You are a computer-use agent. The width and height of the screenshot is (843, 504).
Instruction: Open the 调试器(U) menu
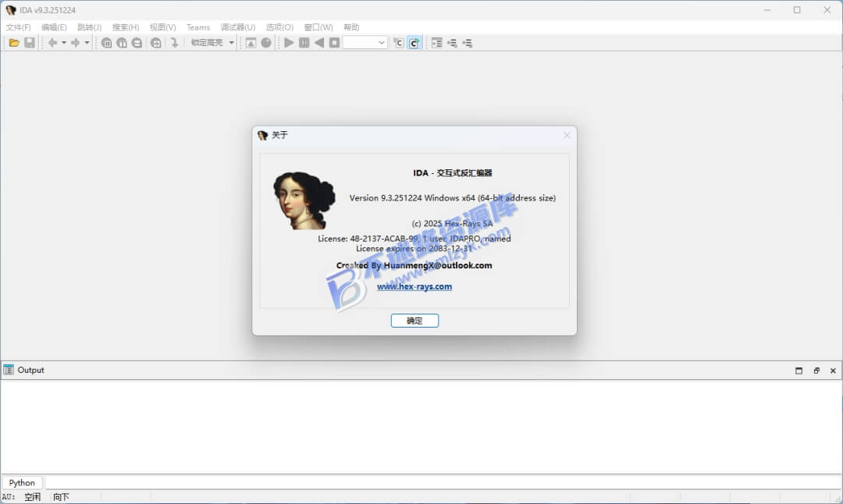[x=237, y=27]
